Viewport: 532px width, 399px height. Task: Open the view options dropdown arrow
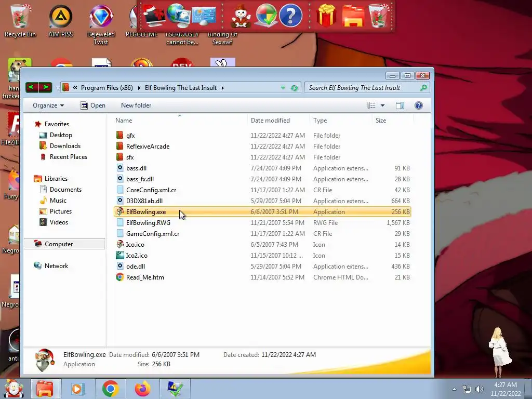(x=382, y=105)
